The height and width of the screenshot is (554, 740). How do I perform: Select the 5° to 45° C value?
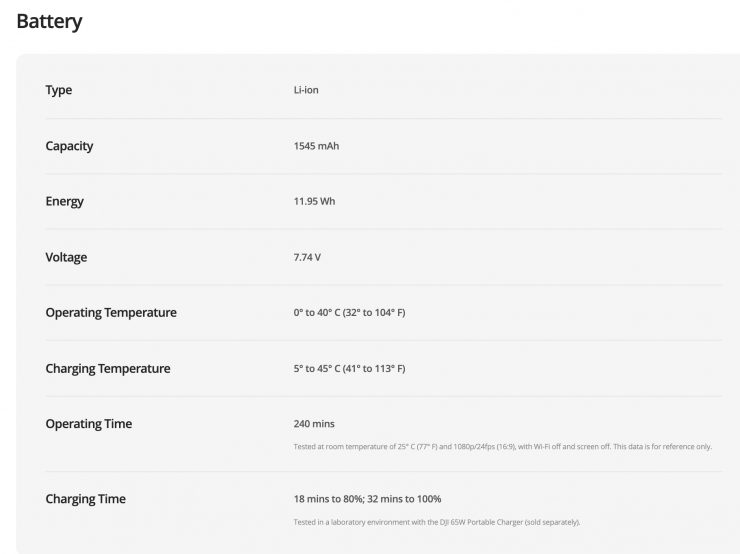[x=349, y=369]
